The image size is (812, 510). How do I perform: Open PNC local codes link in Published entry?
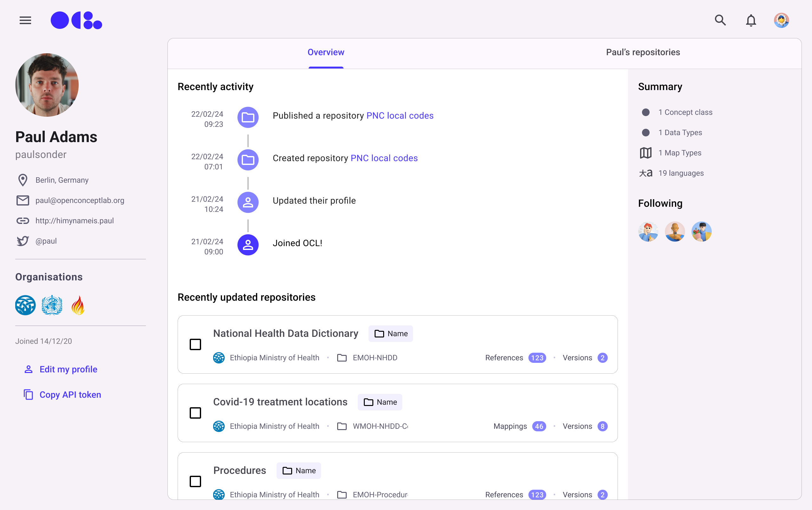click(400, 116)
